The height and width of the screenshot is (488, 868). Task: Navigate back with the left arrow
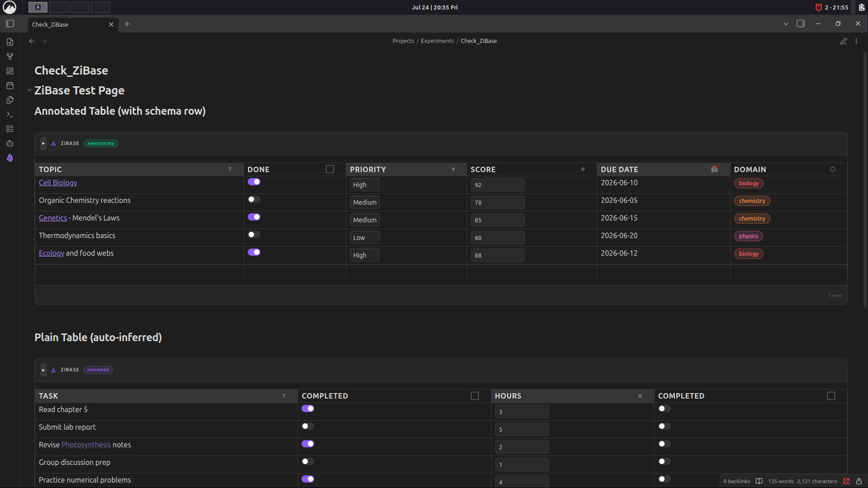click(x=32, y=41)
